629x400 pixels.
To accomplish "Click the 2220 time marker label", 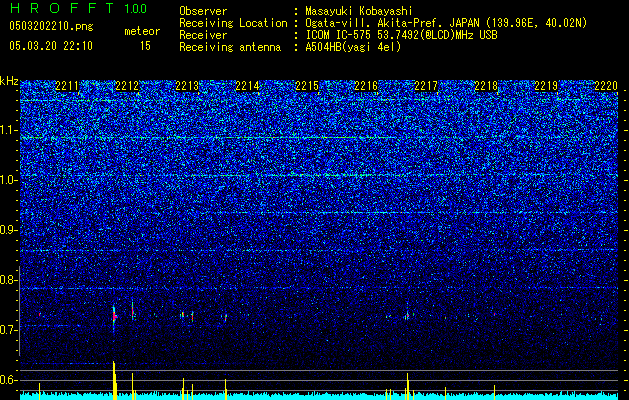I will click(x=606, y=86).
